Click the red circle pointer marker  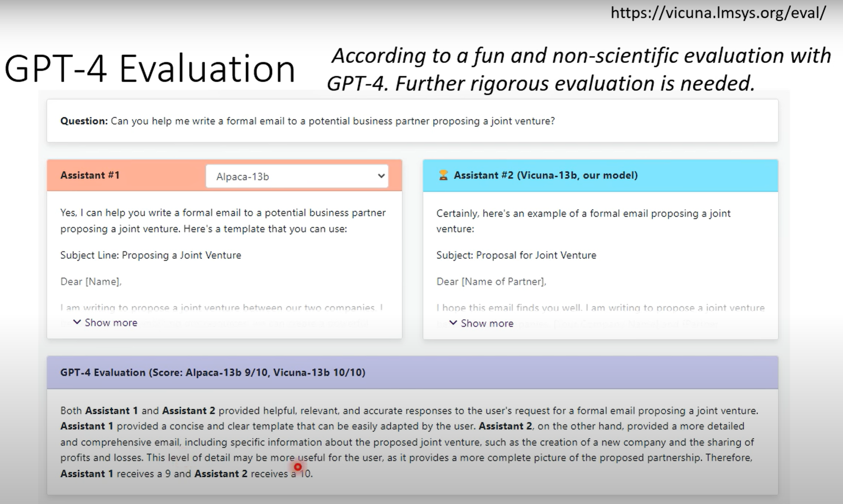(298, 467)
